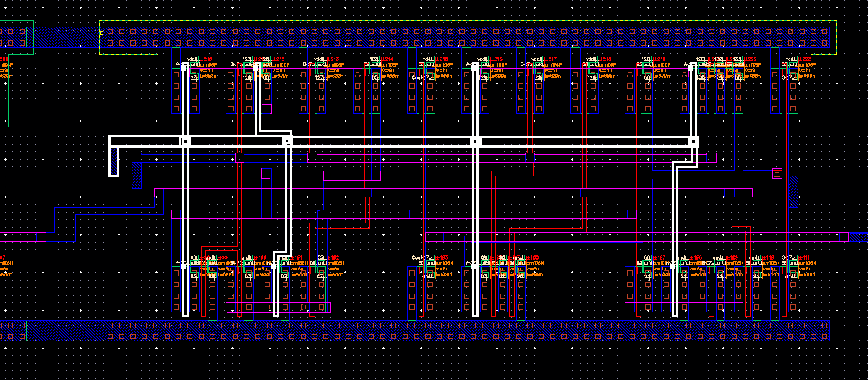Viewport: 868px width, 380px height.
Task: Click the hatched blue segment ending the magenta wire
Action: tap(858, 237)
